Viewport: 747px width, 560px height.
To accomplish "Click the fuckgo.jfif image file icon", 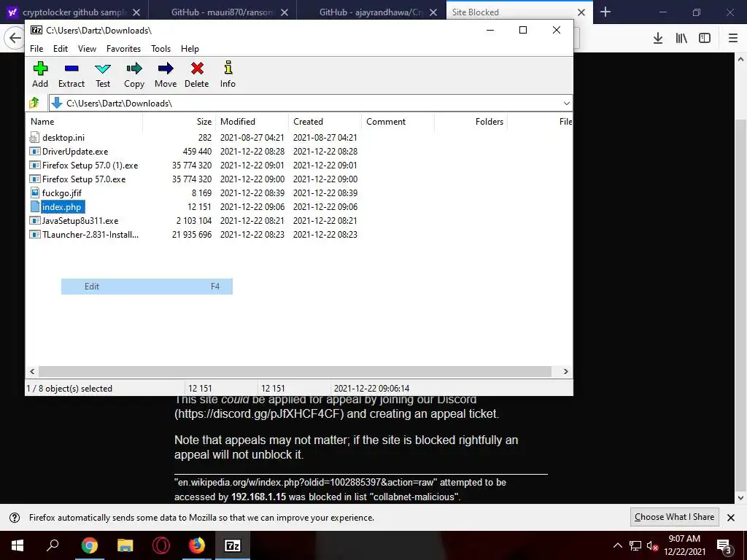I will [34, 192].
